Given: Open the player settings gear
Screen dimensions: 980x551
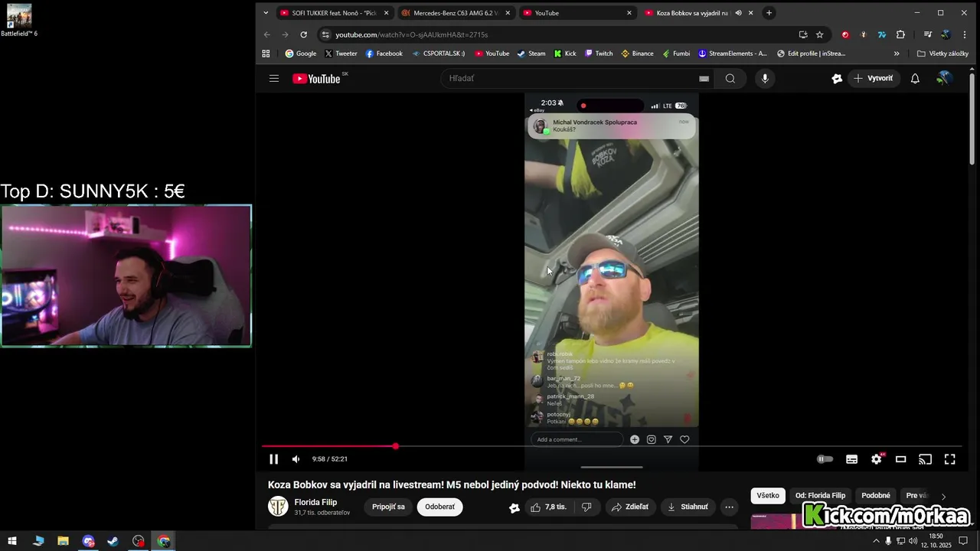Looking at the screenshot, I should coord(877,459).
